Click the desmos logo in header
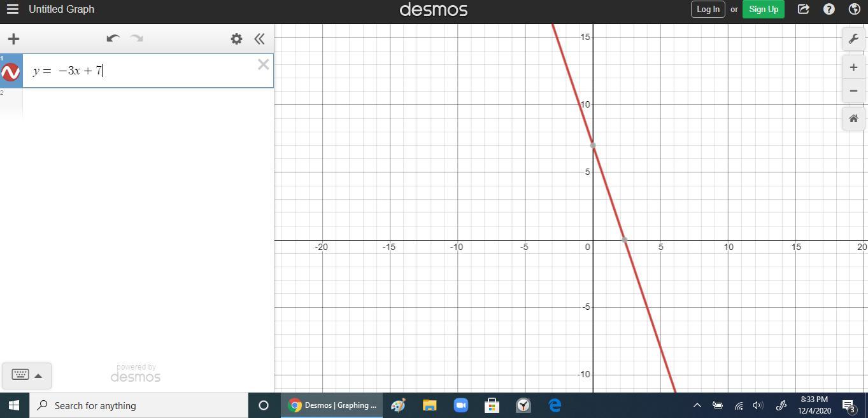This screenshot has height=418, width=868. coord(434,10)
